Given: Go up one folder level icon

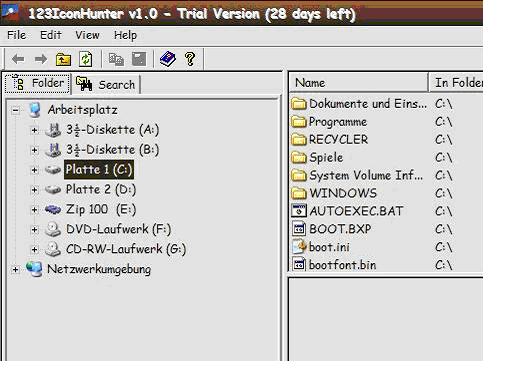Looking at the screenshot, I should tap(63, 59).
